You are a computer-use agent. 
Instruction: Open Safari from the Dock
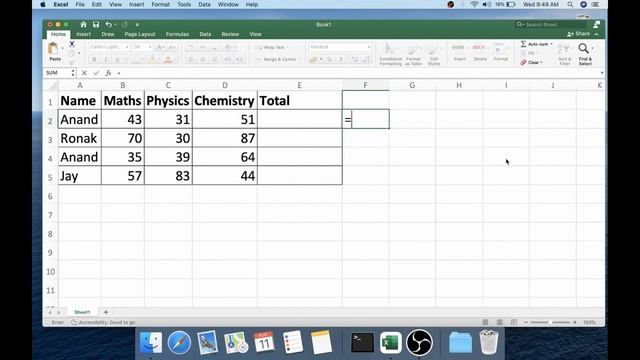pyautogui.click(x=179, y=342)
